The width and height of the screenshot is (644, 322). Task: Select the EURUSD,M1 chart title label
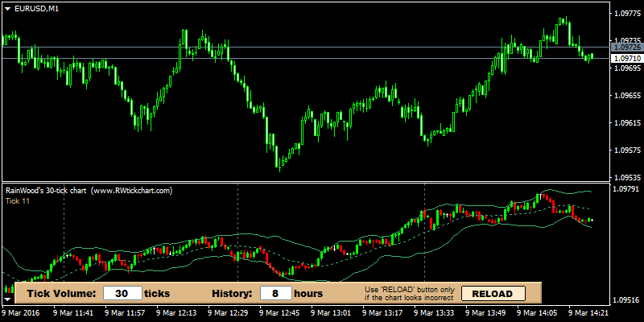coord(36,8)
